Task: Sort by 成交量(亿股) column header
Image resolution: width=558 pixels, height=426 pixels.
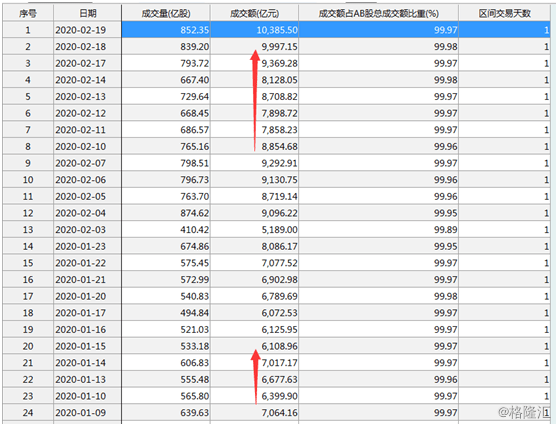Action: pos(166,14)
